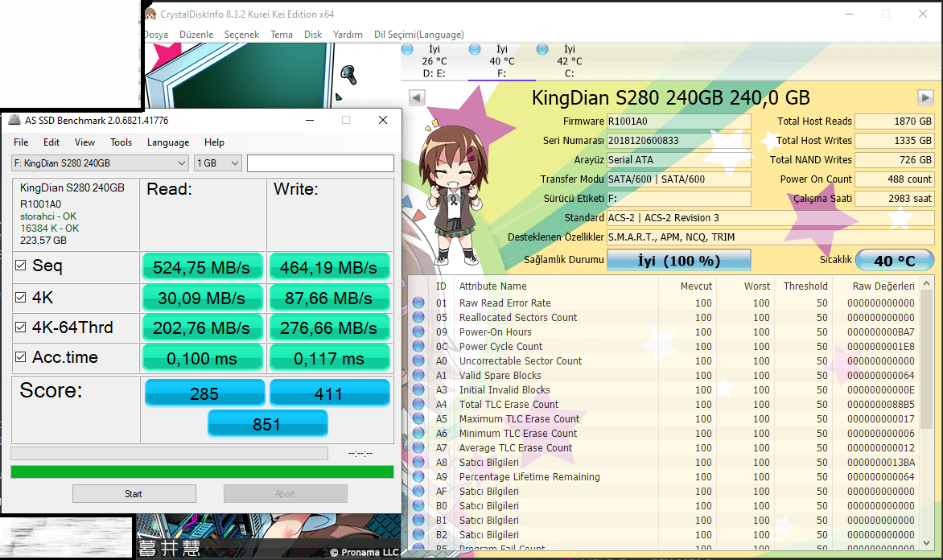
Task: Click the status orb for Reallocated Sectors Count
Action: point(418,317)
